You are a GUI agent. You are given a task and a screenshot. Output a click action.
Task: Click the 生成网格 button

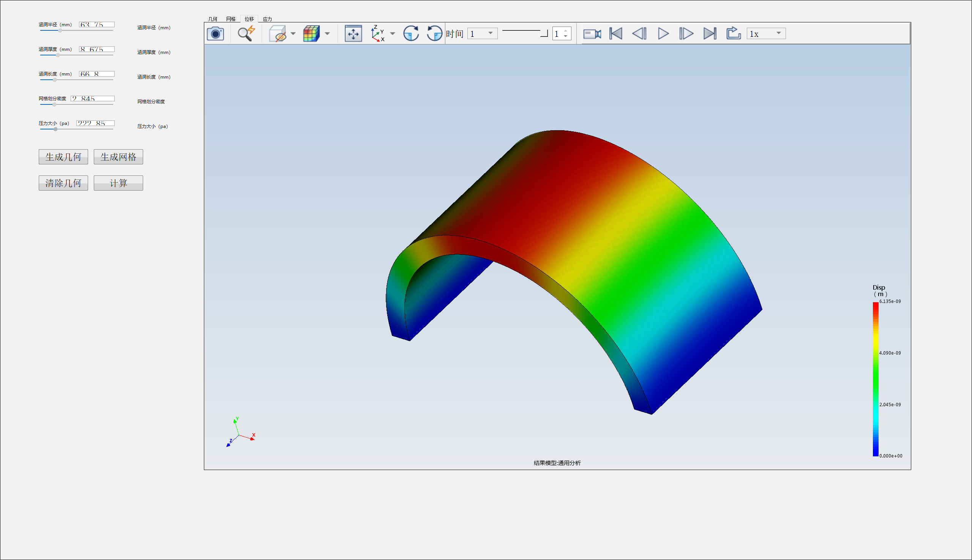point(118,157)
